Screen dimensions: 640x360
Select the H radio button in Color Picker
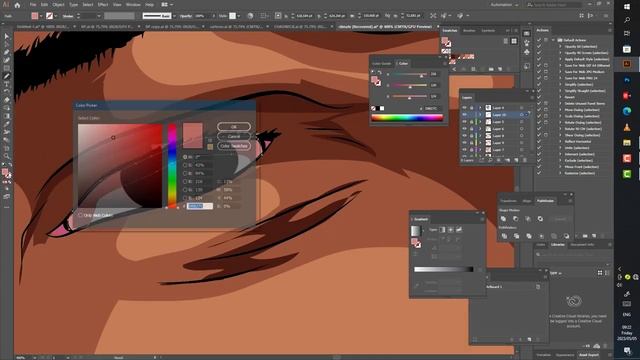pyautogui.click(x=185, y=157)
